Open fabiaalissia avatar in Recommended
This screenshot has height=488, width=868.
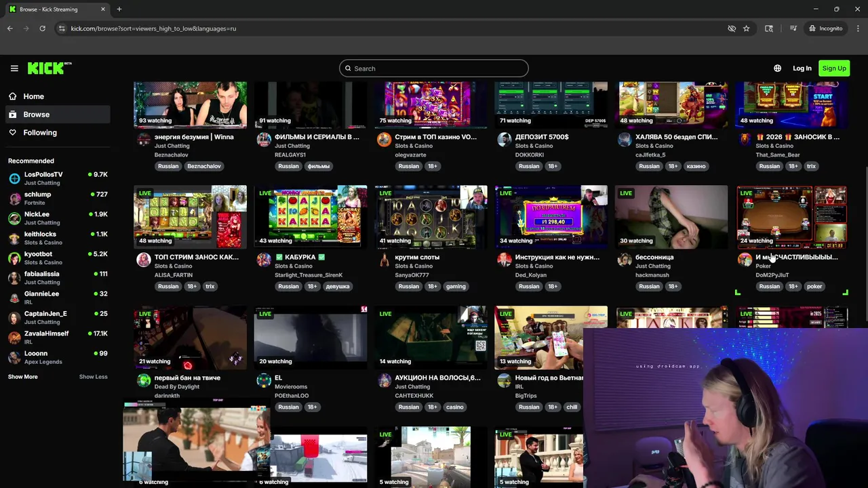14,278
